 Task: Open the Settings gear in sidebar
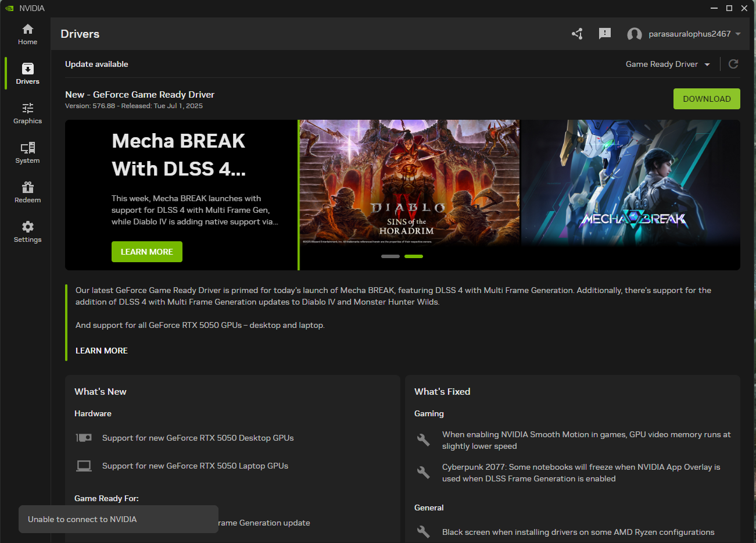coord(27,232)
